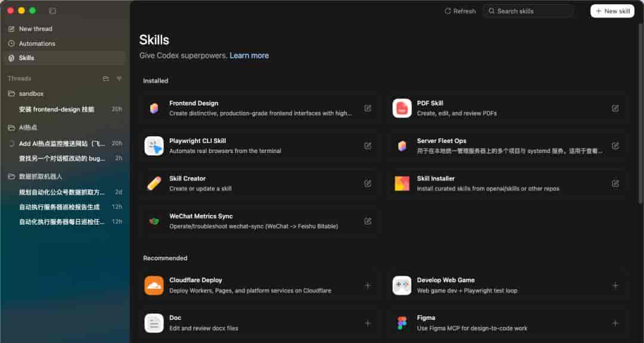Select Skills in the sidebar
This screenshot has width=644, height=343.
(65, 58)
